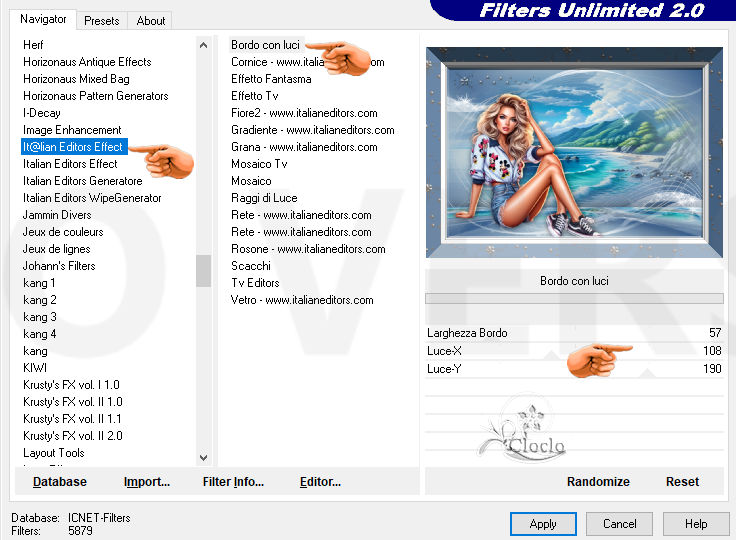The height and width of the screenshot is (540, 736).
Task: Adjust the Luce-Y slider
Action: point(574,369)
